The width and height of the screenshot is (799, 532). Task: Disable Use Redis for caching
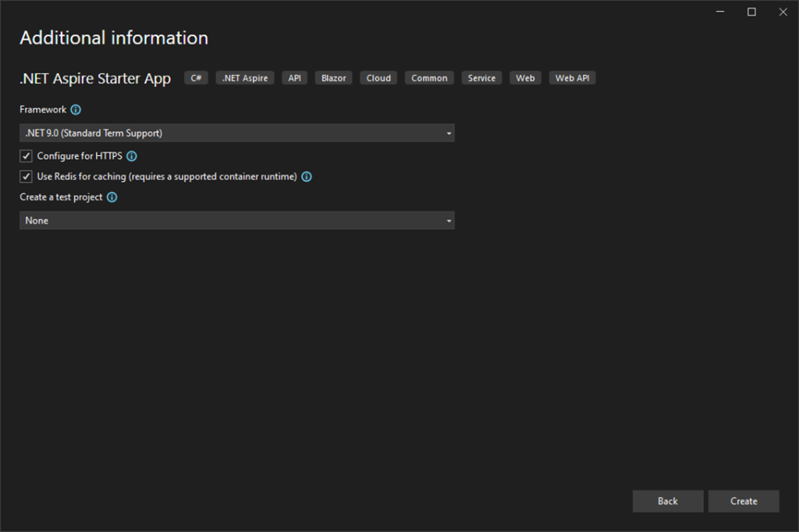pyautogui.click(x=26, y=176)
